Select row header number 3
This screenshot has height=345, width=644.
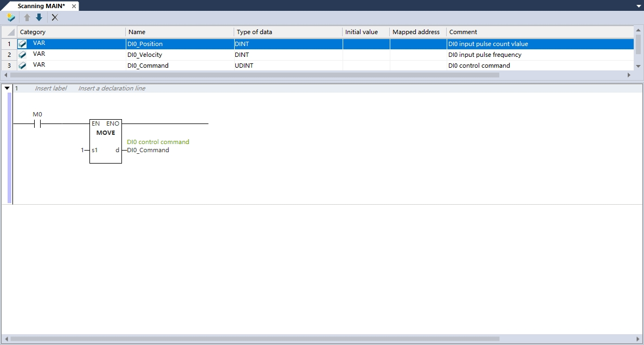(9, 65)
